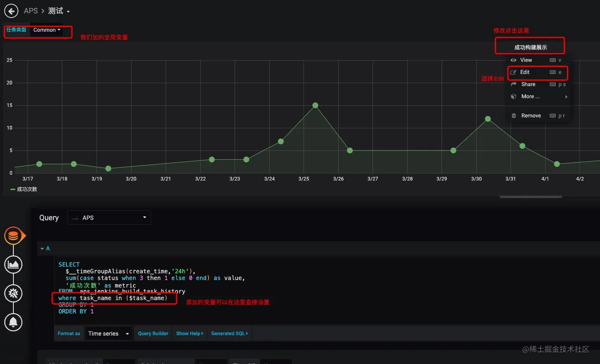Go back using the top-left arrow button
This screenshot has width=600, height=364.
pos(11,11)
